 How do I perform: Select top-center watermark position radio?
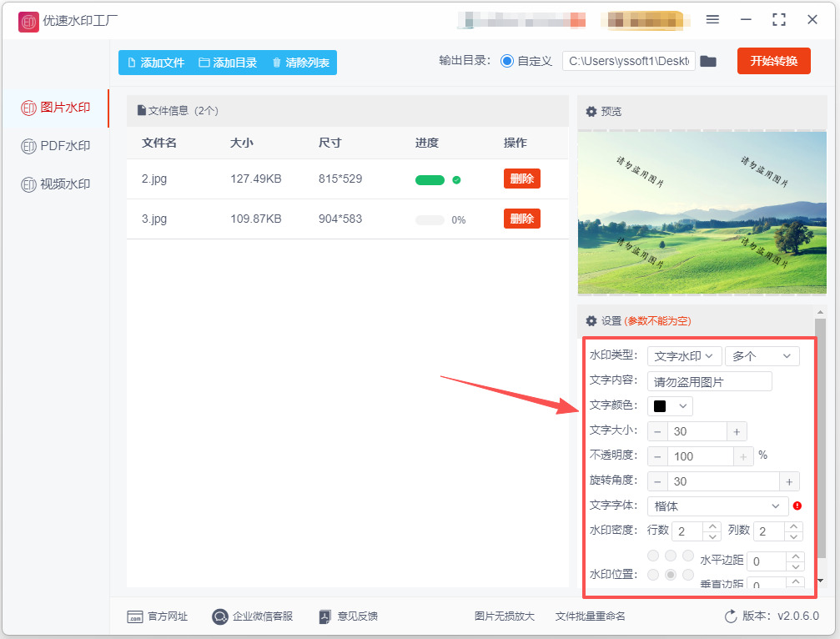pyautogui.click(x=670, y=556)
